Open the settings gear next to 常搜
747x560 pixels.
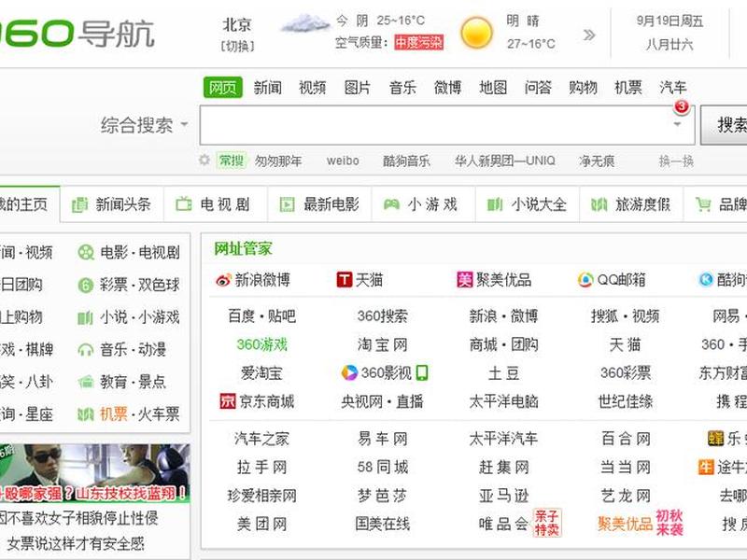tap(204, 160)
